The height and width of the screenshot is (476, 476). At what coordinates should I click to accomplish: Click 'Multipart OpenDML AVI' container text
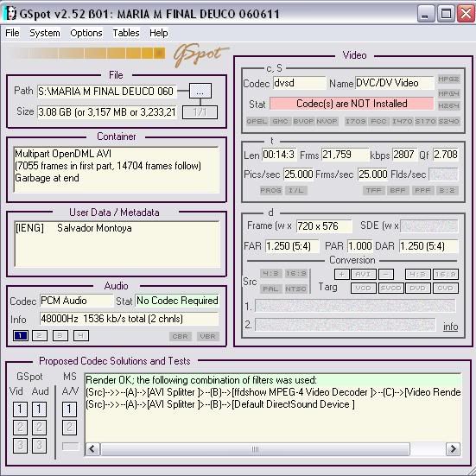pyautogui.click(x=63, y=154)
